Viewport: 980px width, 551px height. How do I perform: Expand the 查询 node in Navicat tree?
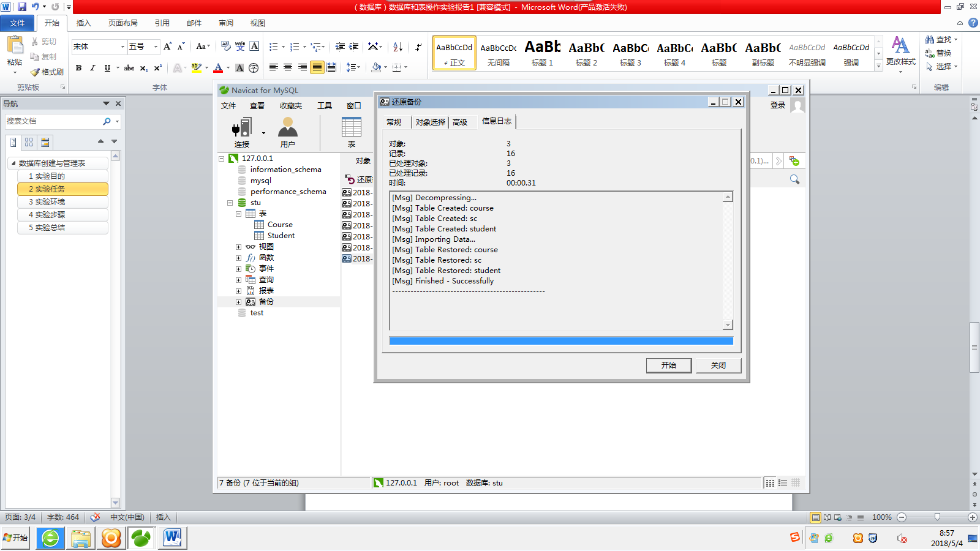pyautogui.click(x=239, y=280)
